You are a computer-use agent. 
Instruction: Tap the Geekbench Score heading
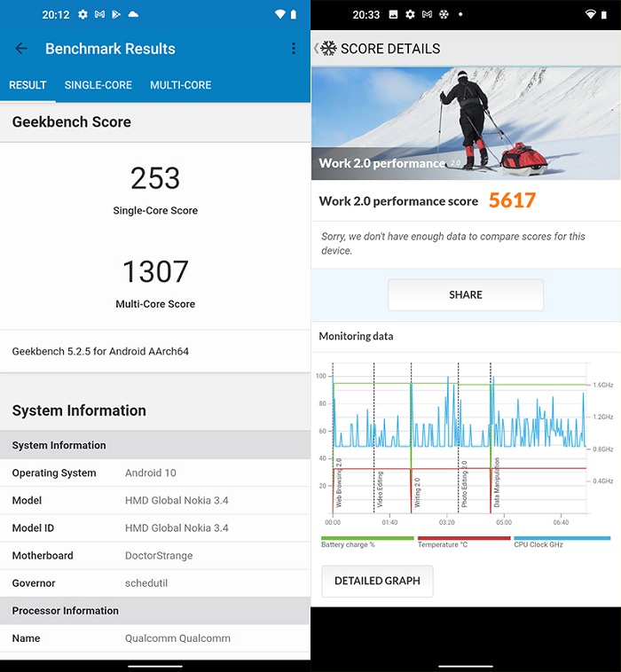coord(72,121)
